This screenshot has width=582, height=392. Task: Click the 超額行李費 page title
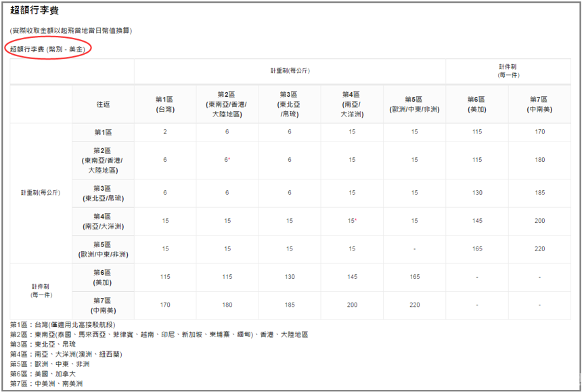34,10
